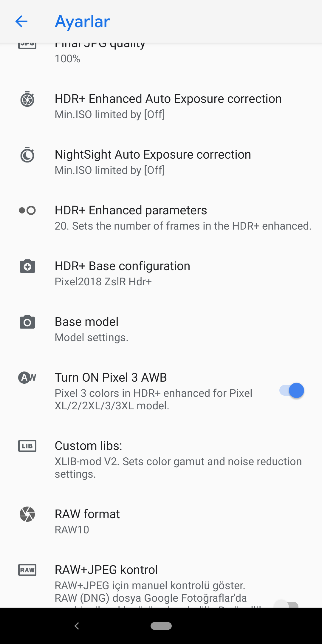Open HDR+ Enhanced Auto Exposure correction setting
Viewport: 322px width, 644px height.
click(161, 106)
